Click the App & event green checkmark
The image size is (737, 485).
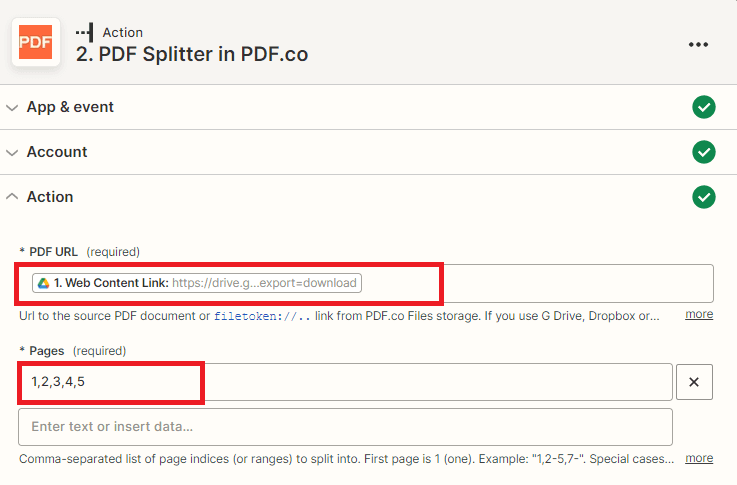pos(704,107)
